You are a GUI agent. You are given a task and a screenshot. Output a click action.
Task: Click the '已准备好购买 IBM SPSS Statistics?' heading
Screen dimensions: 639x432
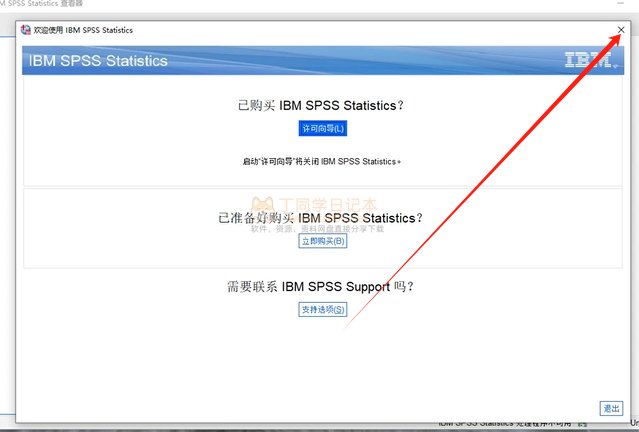(x=320, y=218)
